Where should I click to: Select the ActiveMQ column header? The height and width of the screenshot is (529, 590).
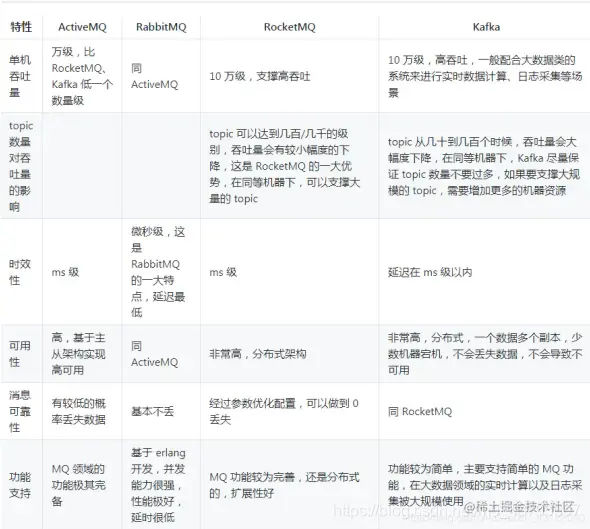tap(82, 27)
